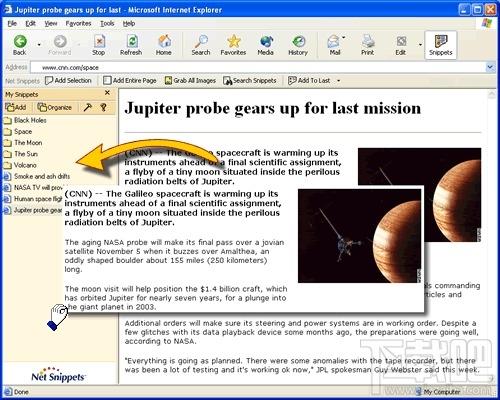Click the Mail toolbar icon

(x=334, y=45)
